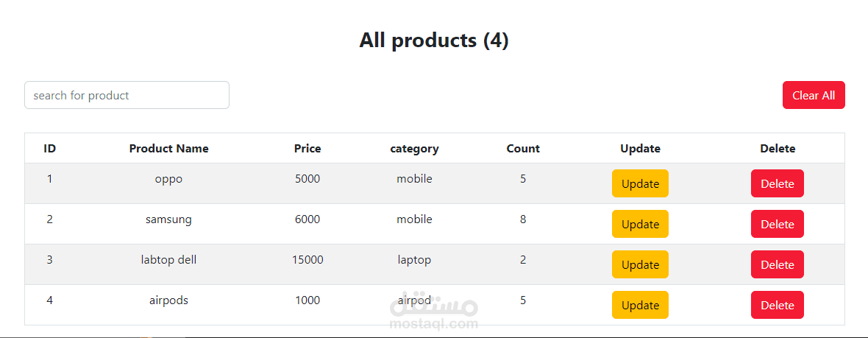The height and width of the screenshot is (338, 868).
Task: Click the Product Name column header
Action: point(168,149)
